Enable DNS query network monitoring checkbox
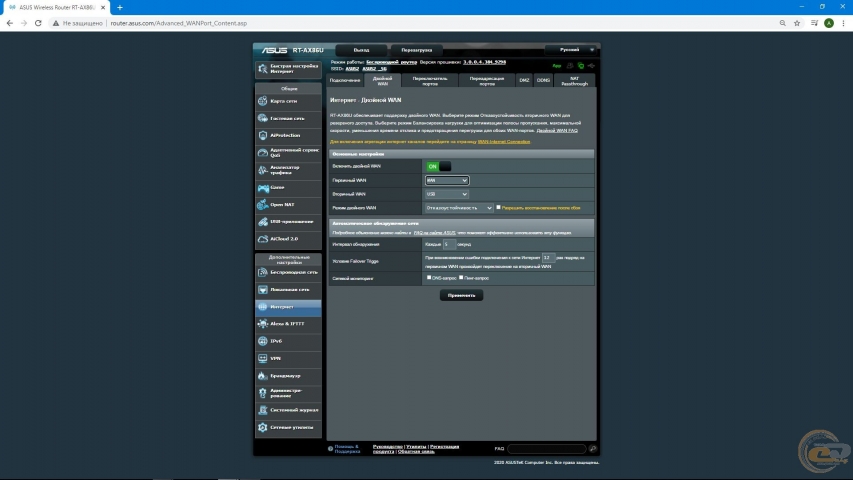This screenshot has height=480, width=853. click(429, 278)
